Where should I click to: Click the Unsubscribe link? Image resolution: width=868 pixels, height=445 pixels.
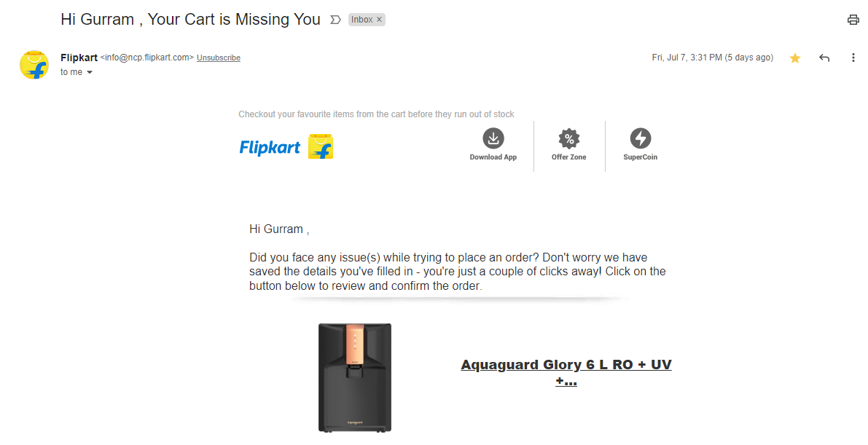pos(219,58)
